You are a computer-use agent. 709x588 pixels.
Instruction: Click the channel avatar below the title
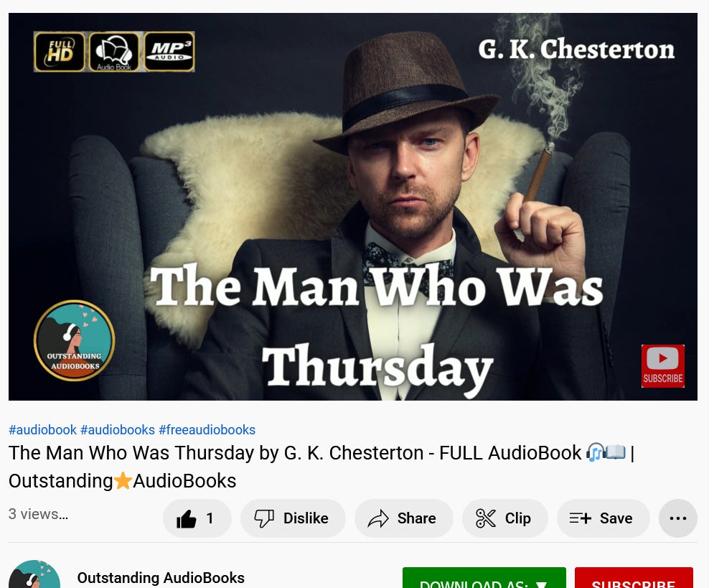click(34, 574)
